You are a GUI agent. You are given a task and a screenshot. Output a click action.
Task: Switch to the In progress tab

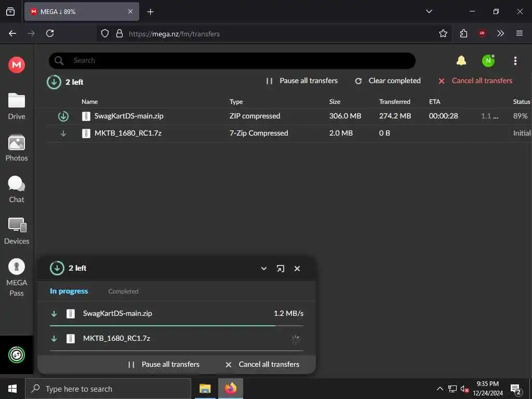[69, 291]
